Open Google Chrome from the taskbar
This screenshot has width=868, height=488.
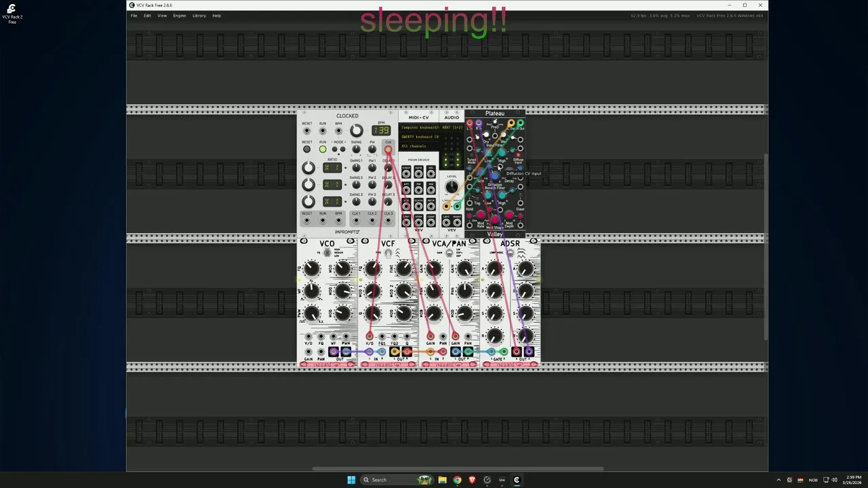click(x=457, y=480)
